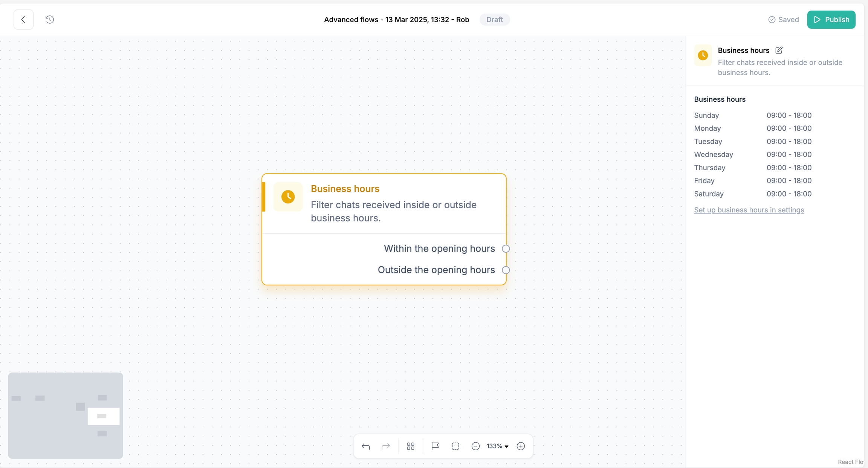Click the flow title in header
Image resolution: width=868 pixels, height=468 pixels.
(x=396, y=20)
